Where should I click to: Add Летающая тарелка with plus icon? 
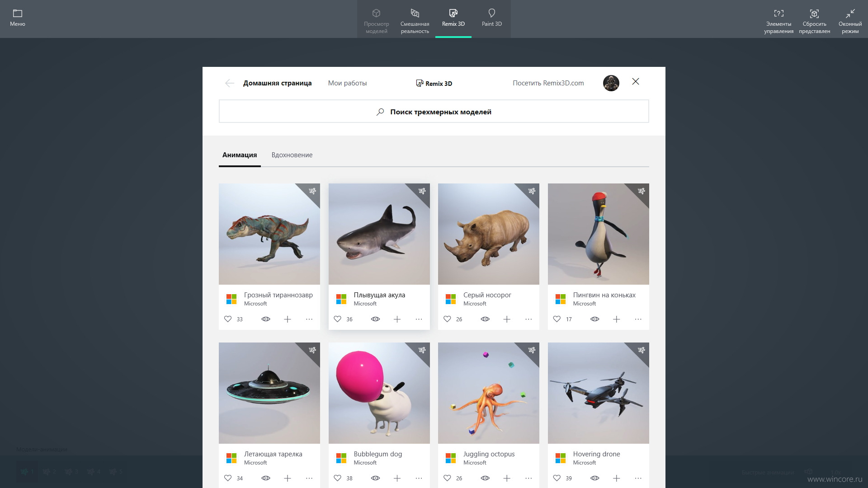[x=288, y=479]
